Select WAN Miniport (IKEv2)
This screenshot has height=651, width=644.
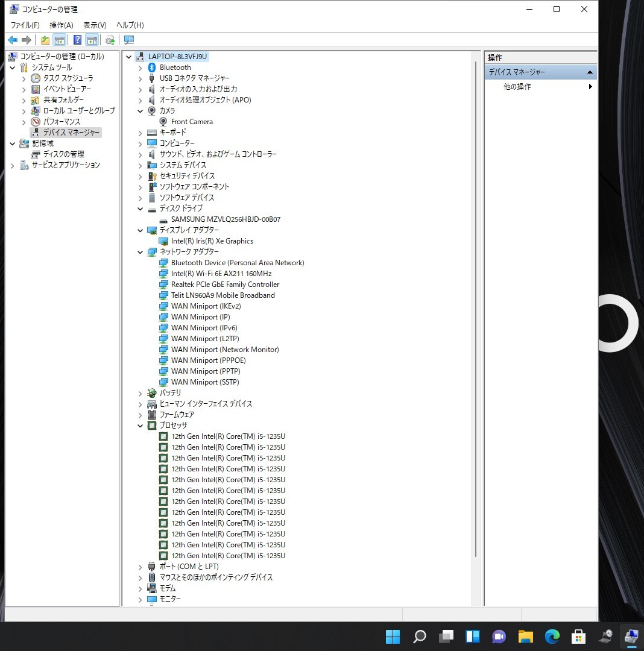(x=206, y=306)
